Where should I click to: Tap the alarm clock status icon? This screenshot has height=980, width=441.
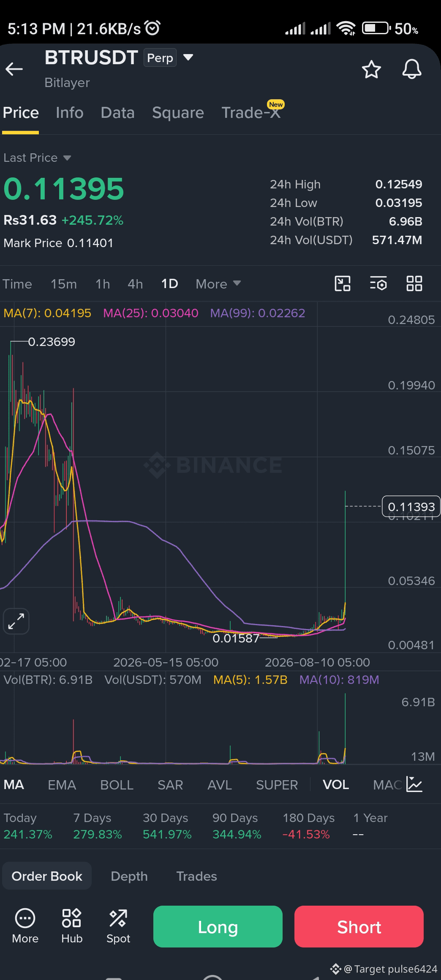[x=152, y=28]
